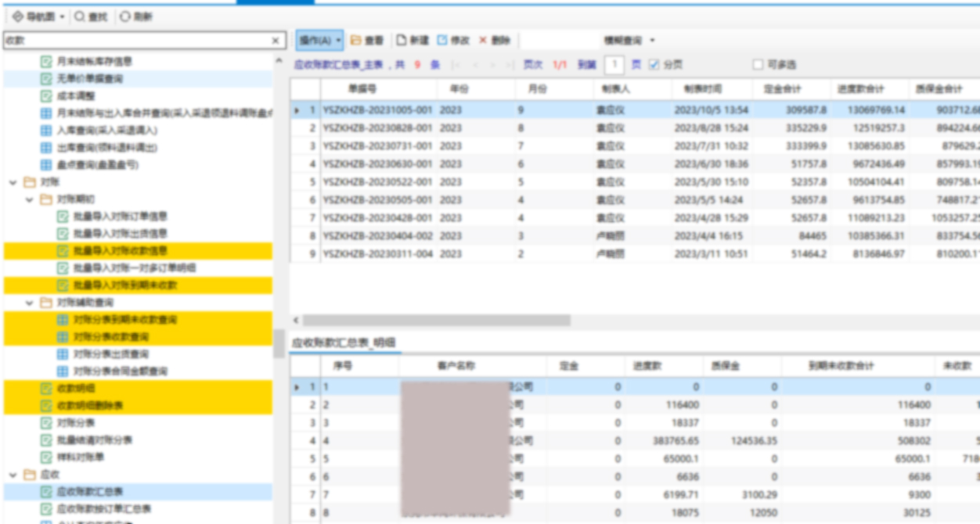Click the horizontal scrollbar of the main table
The width and height of the screenshot is (980, 524).
tap(438, 320)
